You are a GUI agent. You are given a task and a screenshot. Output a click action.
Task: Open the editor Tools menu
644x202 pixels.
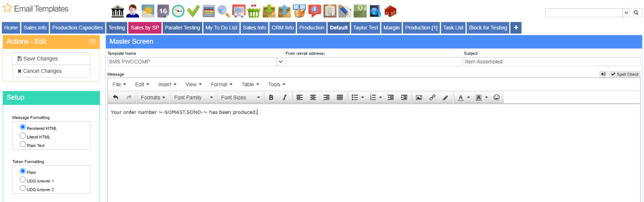(x=277, y=84)
